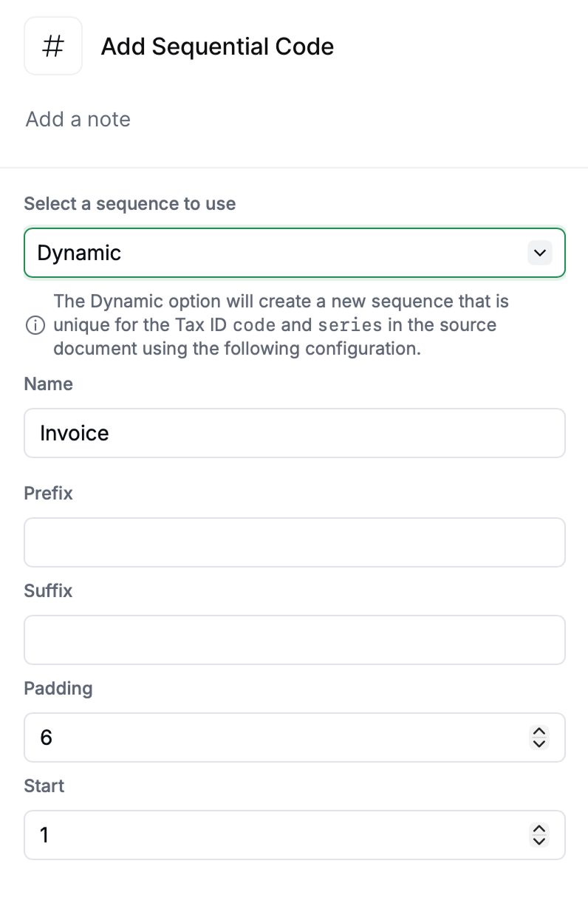Click the Select a sequence to use label
The height and width of the screenshot is (903, 588).
tap(130, 204)
